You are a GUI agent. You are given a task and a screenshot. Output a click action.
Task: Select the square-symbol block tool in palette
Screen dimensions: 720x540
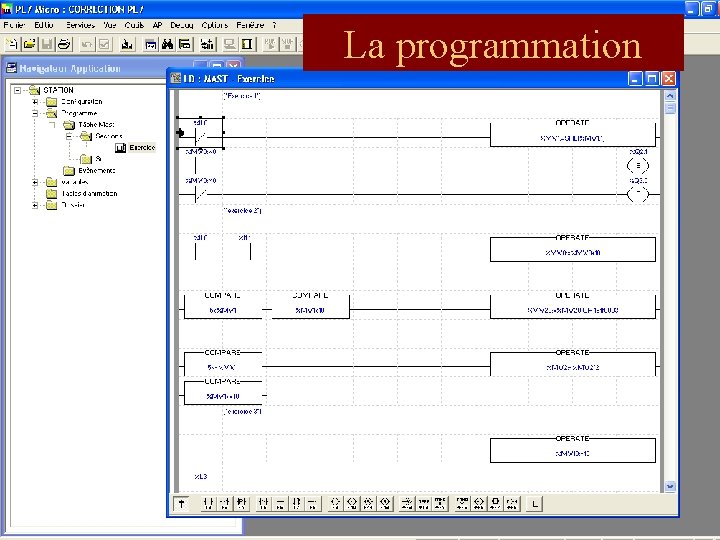pos(495,504)
